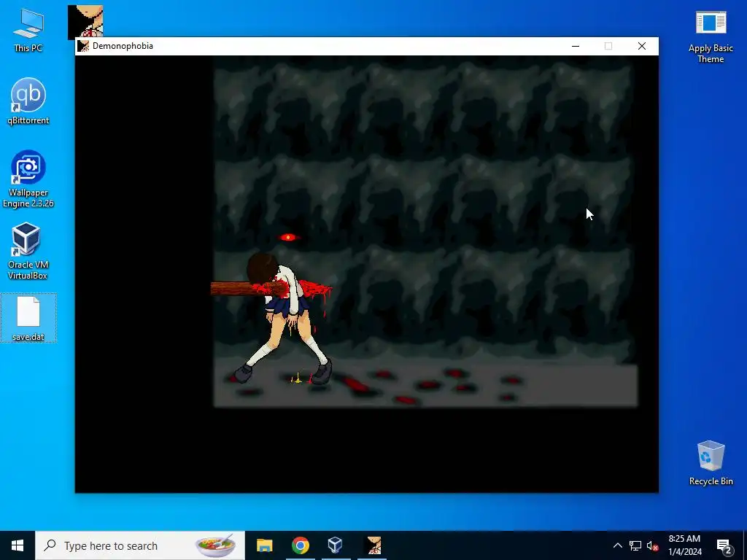Select the Apply Basic Theme desktop icon
This screenshot has height=560, width=747.
point(711,38)
